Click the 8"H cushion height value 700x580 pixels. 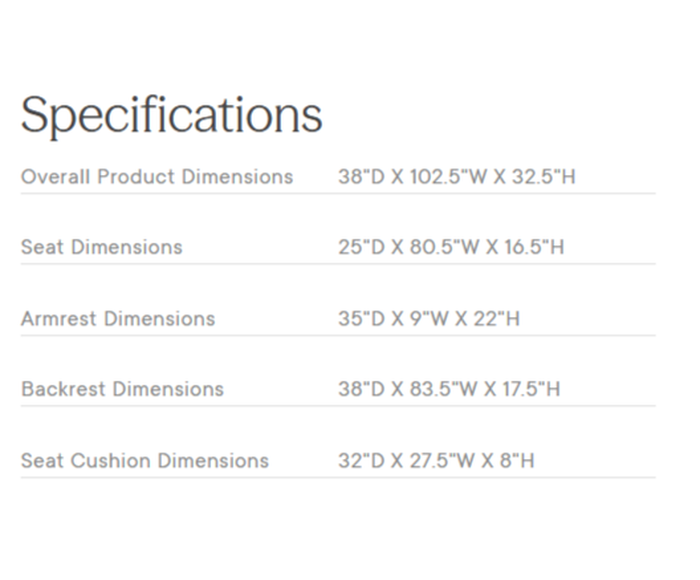click(516, 461)
